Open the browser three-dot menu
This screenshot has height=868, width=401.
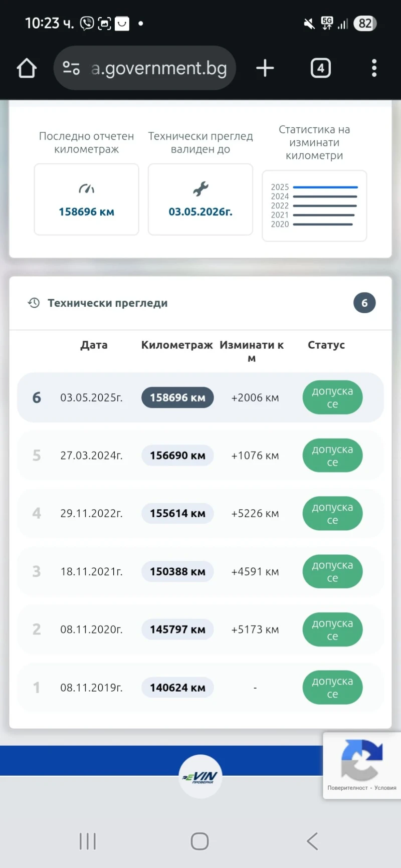click(374, 68)
